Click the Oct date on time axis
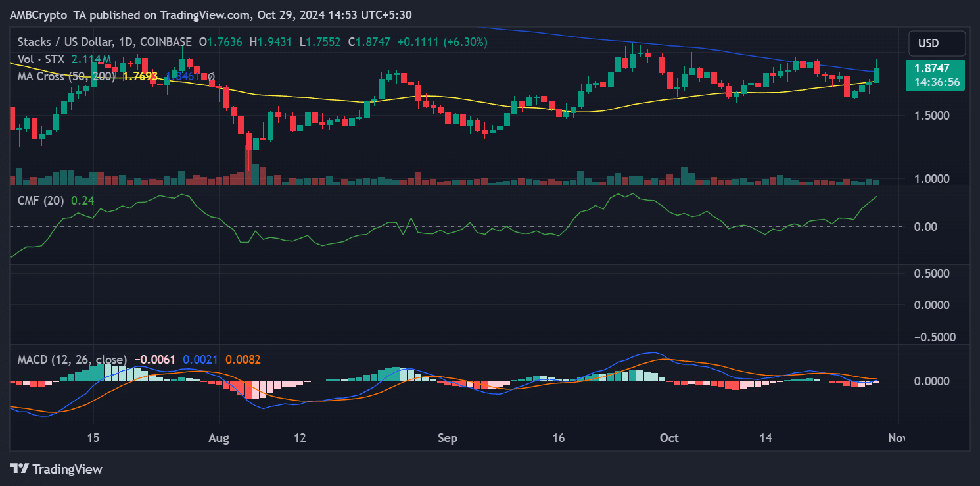This screenshot has height=486, width=980. 669,437
